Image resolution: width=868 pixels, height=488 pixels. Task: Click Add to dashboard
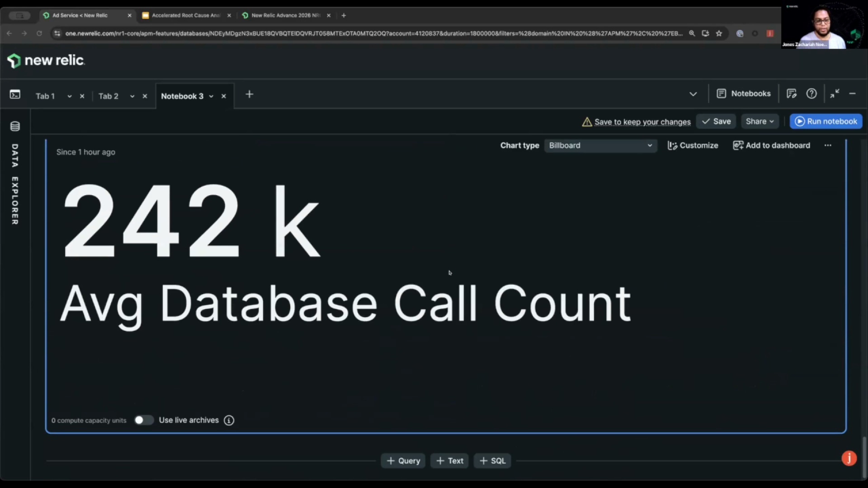point(771,145)
